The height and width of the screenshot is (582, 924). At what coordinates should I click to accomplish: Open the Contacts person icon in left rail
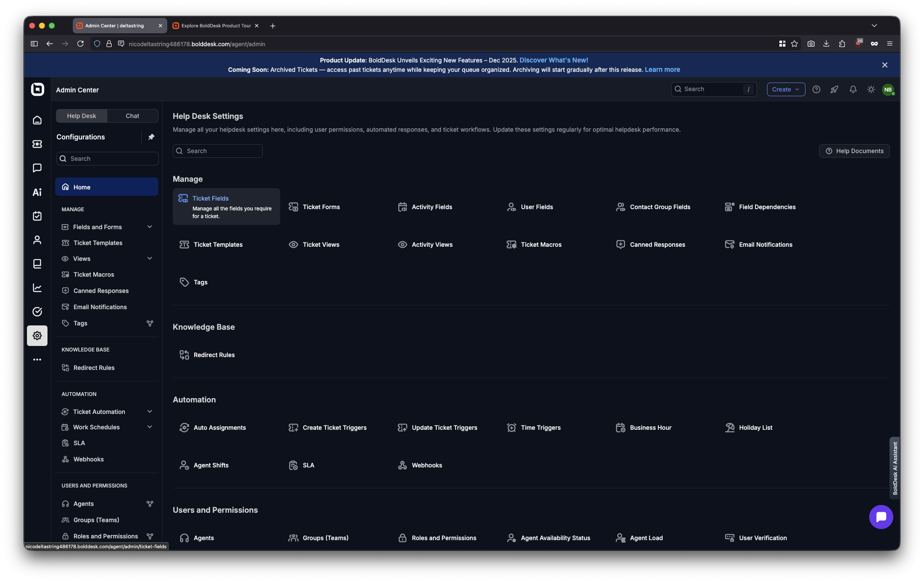pyautogui.click(x=37, y=240)
